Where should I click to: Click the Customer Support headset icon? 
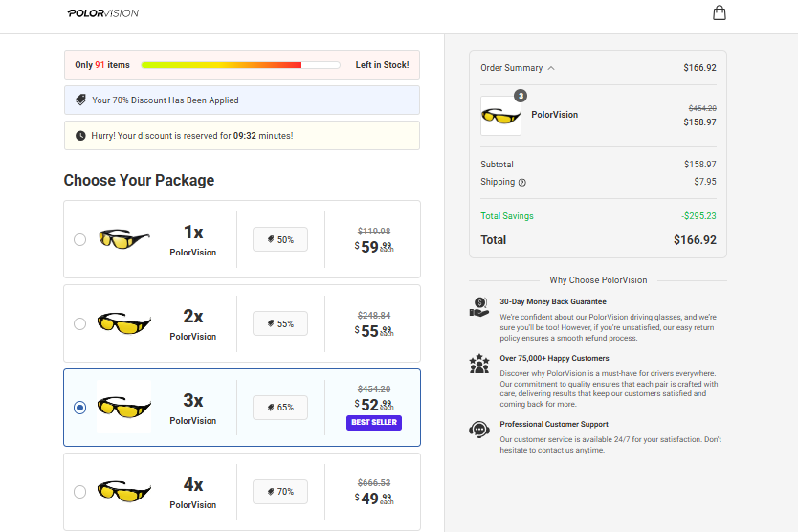pos(479,430)
